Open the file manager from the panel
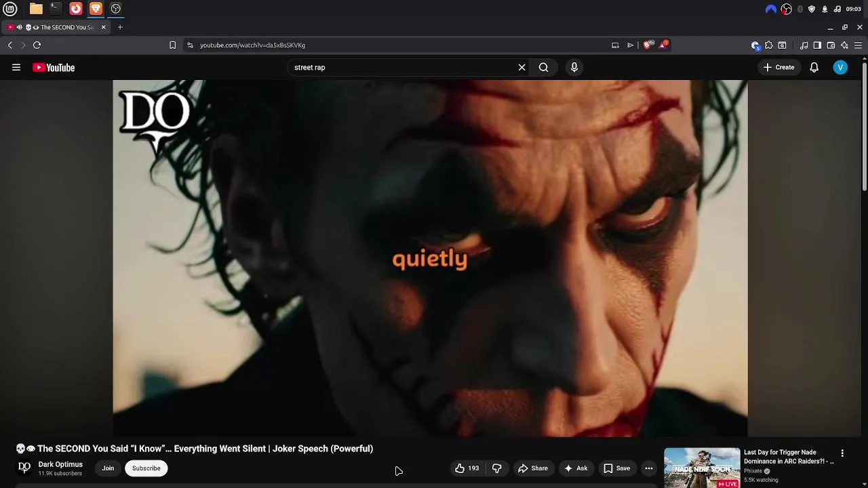This screenshot has width=868, height=488. [36, 9]
